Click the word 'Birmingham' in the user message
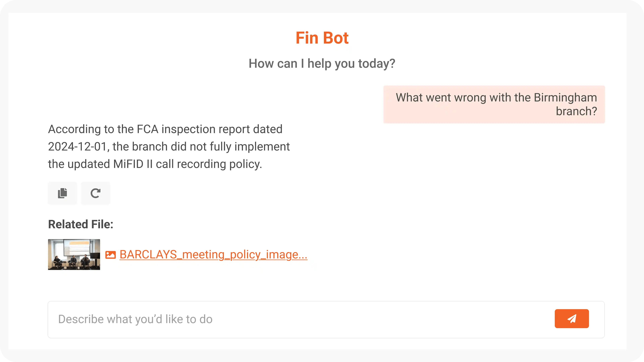This screenshot has height=362, width=644. pos(565,97)
